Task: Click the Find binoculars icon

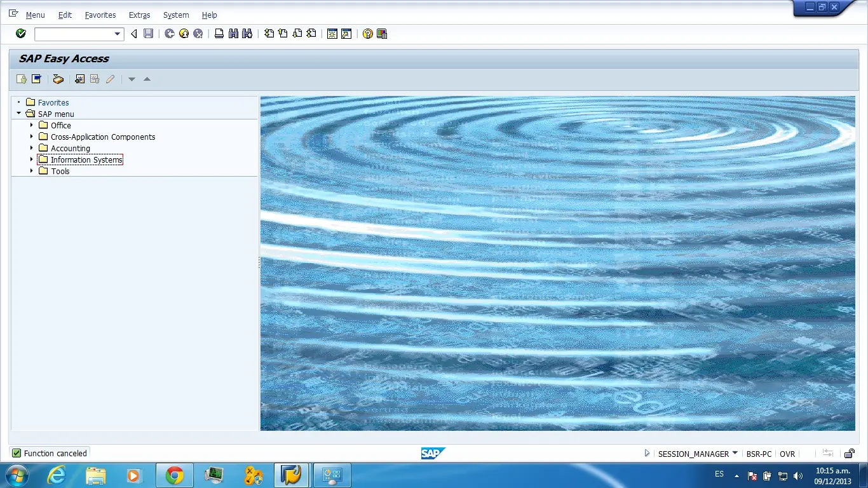Action: pos(233,34)
